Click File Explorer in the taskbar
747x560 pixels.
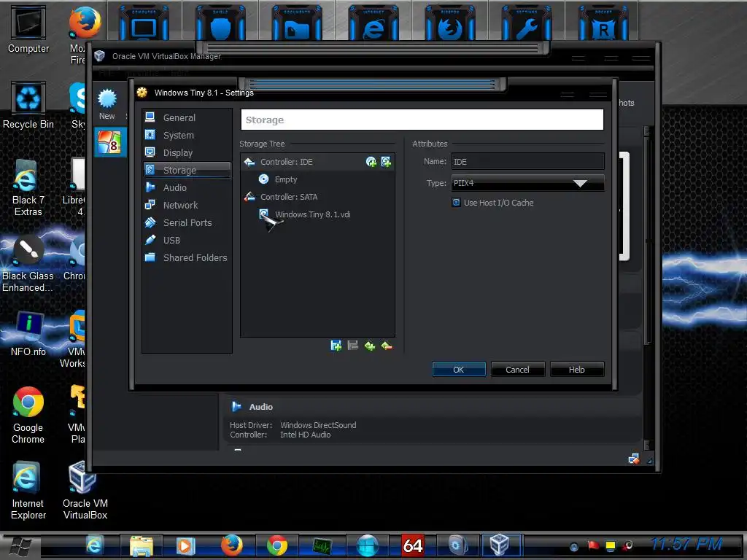(x=141, y=545)
